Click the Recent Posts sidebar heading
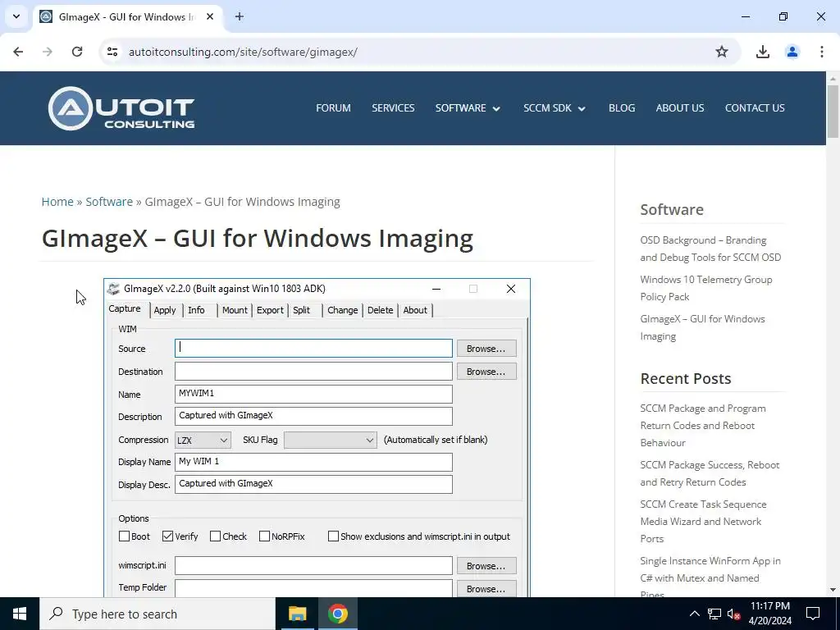Image resolution: width=840 pixels, height=630 pixels. (686, 378)
